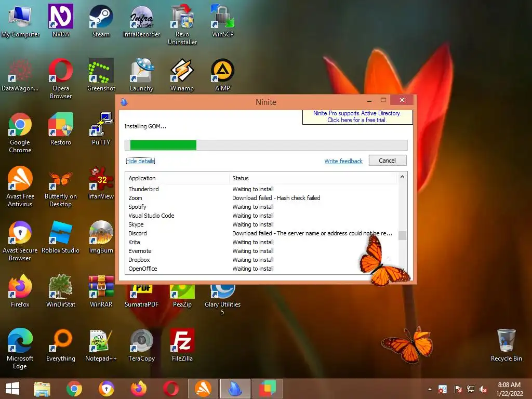The width and height of the screenshot is (532, 399).
Task: Click the scroll up arrow in details list
Action: (x=402, y=177)
